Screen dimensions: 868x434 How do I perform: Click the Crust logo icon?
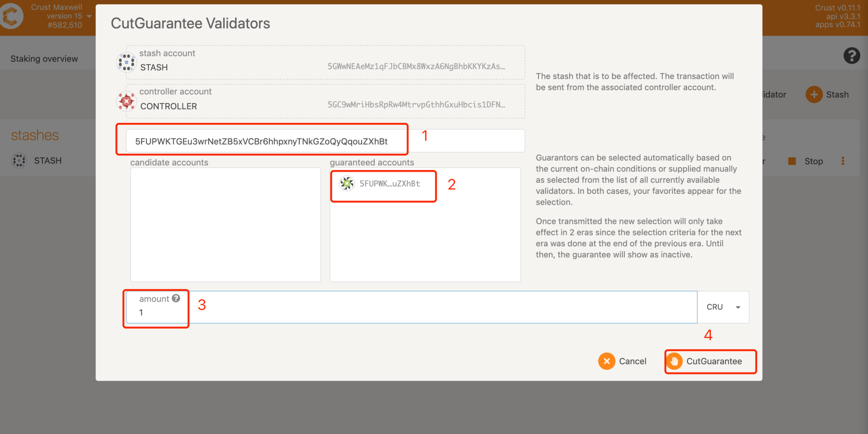tap(11, 16)
